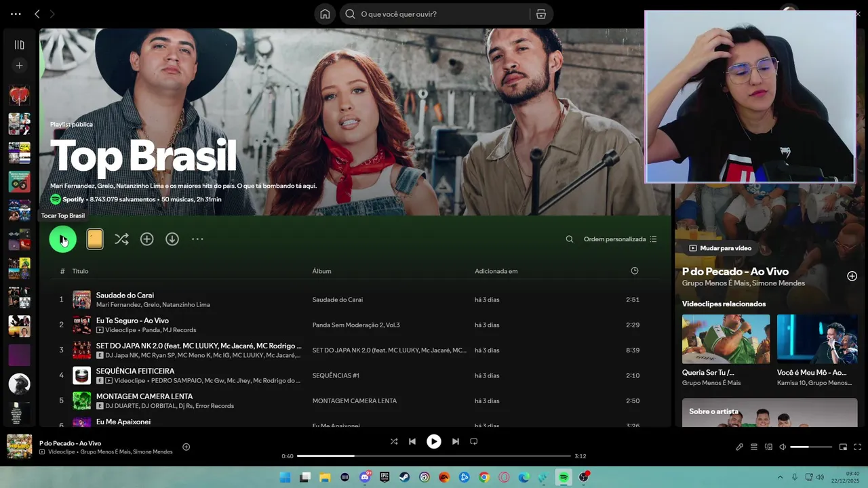Open more options for the playlist
This screenshot has height=488, width=868.
(197, 239)
